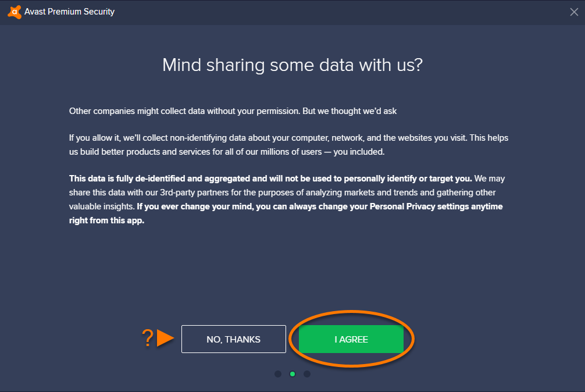
Task: Click the 'Other companies might collect data' sentence
Action: tap(233, 111)
